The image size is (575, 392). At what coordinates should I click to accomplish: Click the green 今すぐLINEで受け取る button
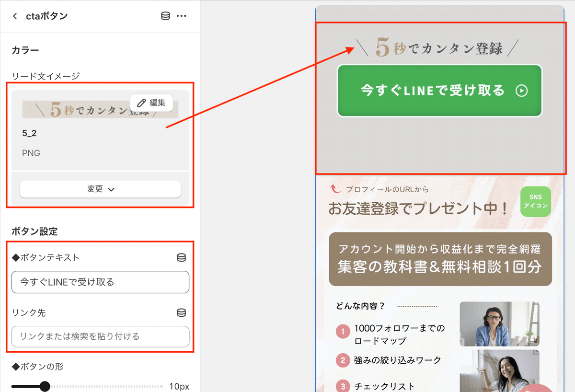tap(439, 91)
